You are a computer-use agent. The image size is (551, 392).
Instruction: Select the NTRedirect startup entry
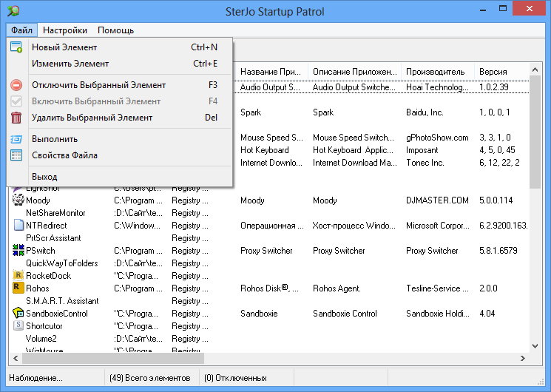click(46, 226)
